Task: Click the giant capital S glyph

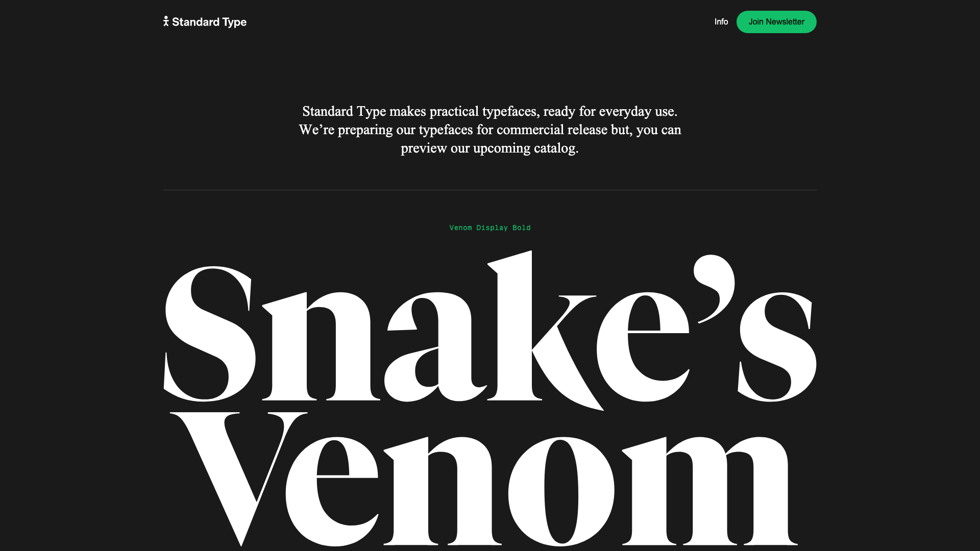Action: coord(210,333)
